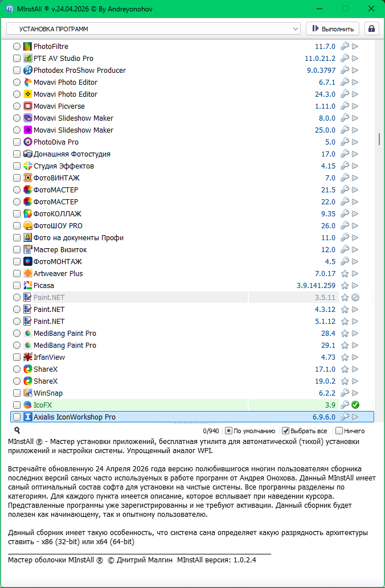
Task: Enable the 'Выбрать все' checkbox
Action: (286, 431)
